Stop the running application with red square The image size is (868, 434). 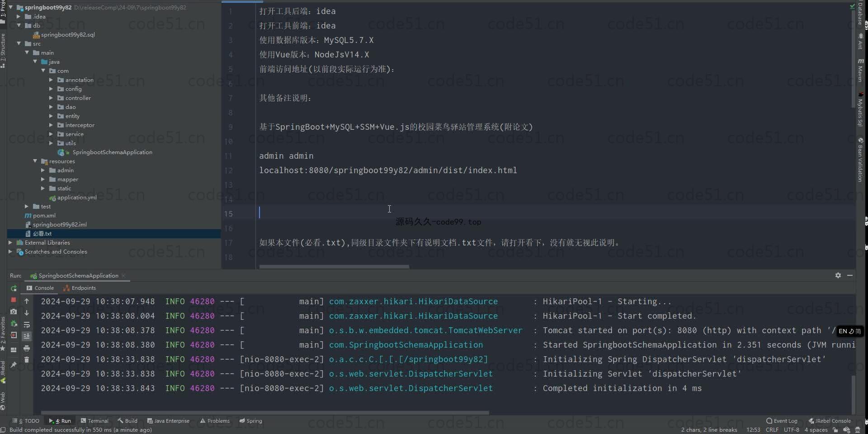pos(14,300)
